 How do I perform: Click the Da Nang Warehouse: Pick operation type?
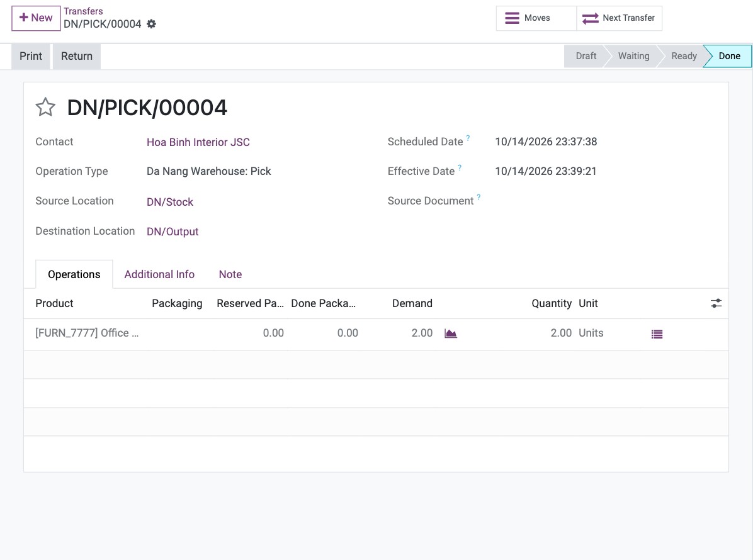(x=208, y=171)
